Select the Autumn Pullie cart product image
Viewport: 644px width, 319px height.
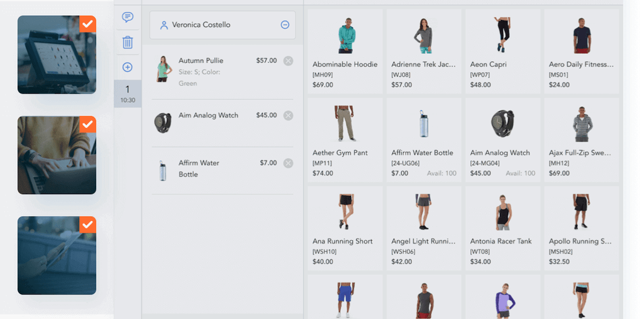pos(163,69)
